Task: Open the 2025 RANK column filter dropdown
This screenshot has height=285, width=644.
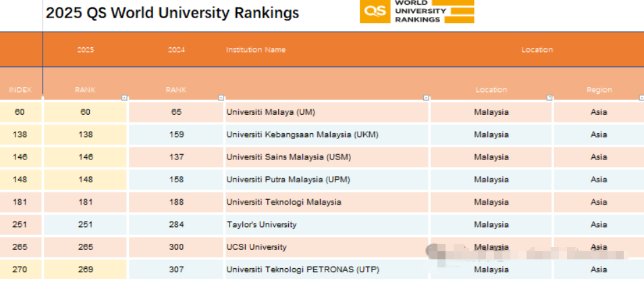Action: 124,98
